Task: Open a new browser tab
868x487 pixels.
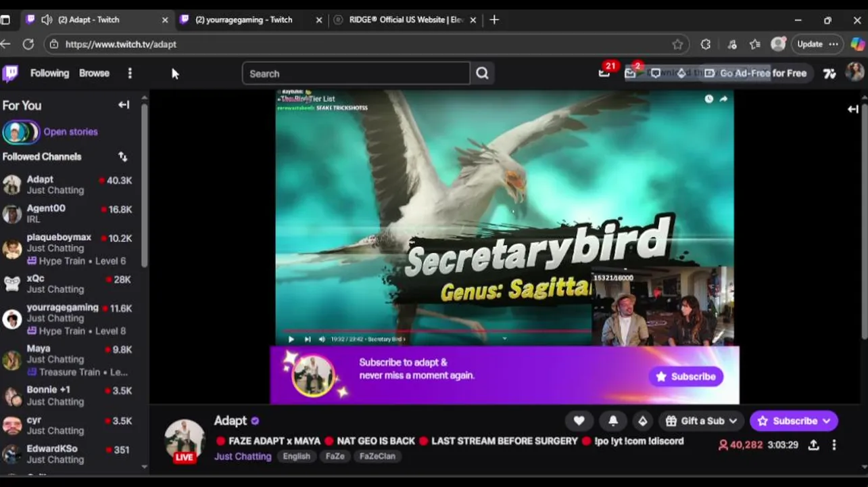Action: point(494,20)
